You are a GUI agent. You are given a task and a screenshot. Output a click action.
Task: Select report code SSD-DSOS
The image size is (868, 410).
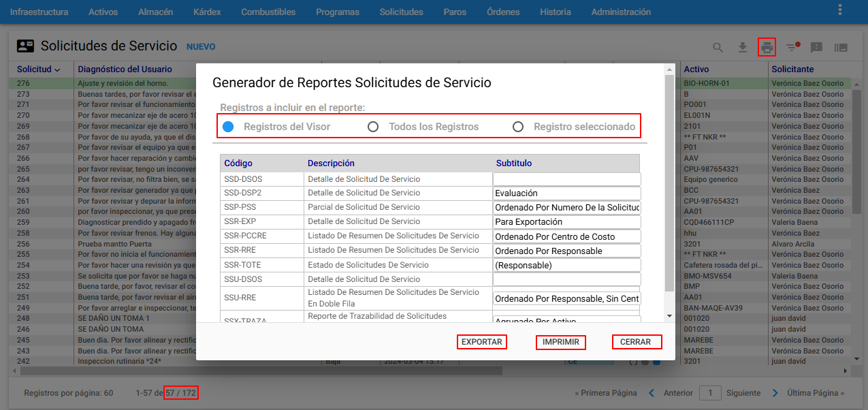[x=243, y=179]
